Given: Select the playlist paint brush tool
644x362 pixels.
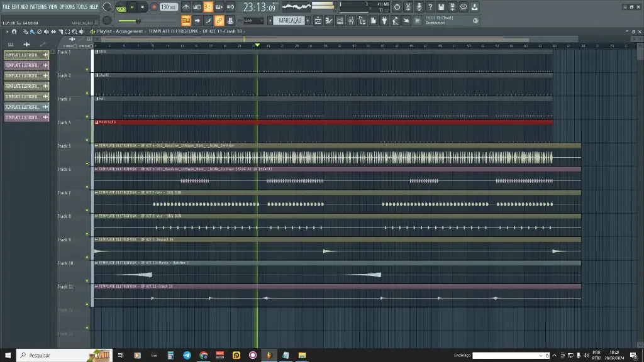Looking at the screenshot, I should 32,31.
